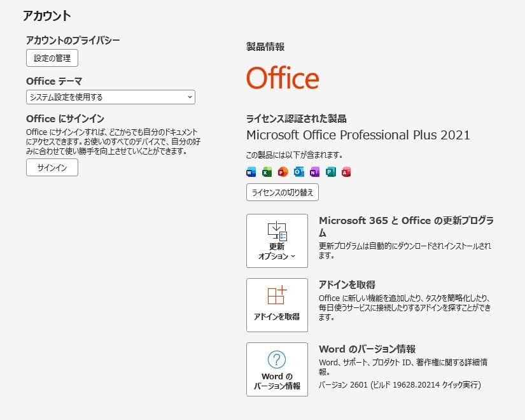Click the サインイン button

52,167
